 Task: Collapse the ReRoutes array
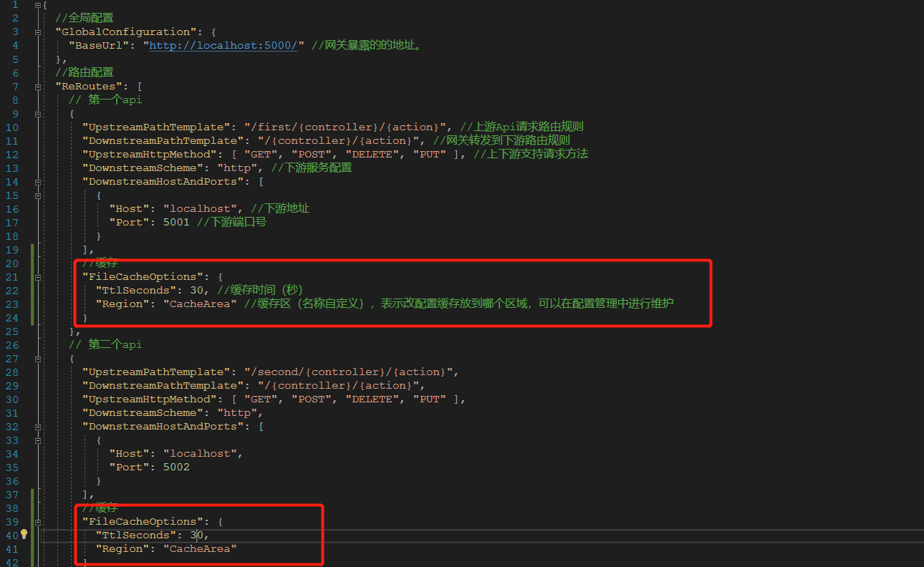(x=37, y=87)
